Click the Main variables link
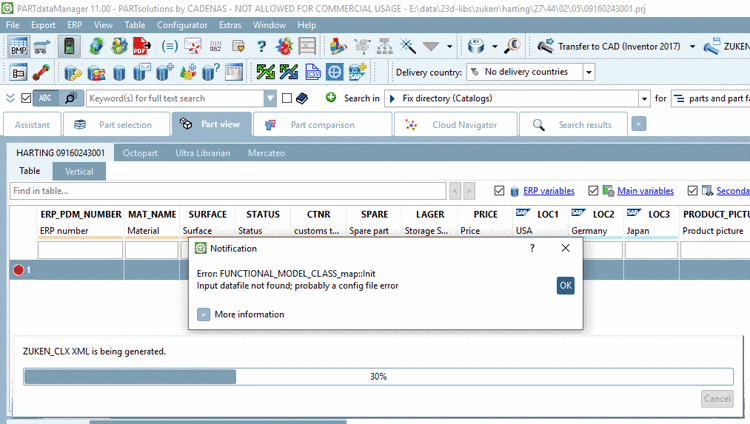 (645, 191)
